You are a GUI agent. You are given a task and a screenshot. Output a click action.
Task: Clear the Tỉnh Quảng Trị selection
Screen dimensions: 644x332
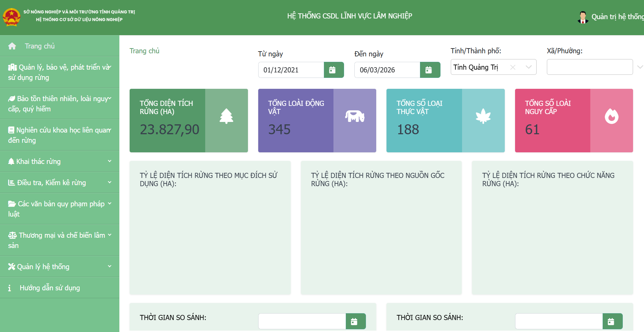pyautogui.click(x=513, y=67)
